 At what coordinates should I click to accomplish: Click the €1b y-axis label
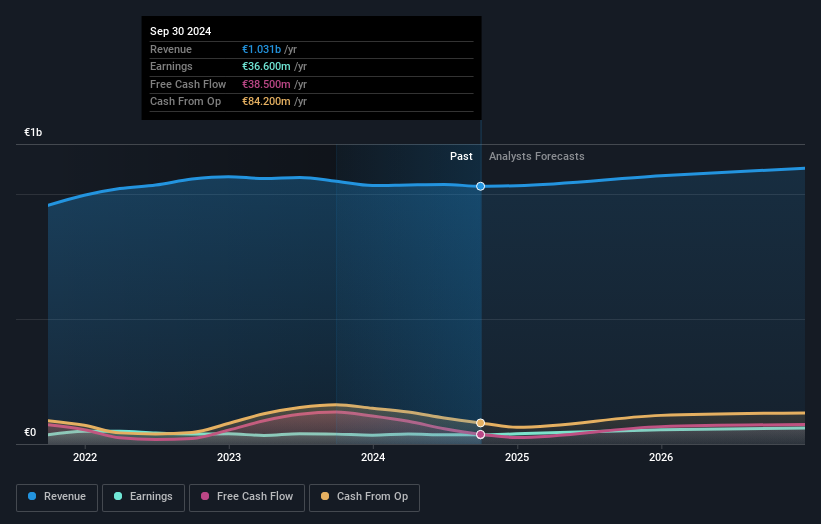33,132
